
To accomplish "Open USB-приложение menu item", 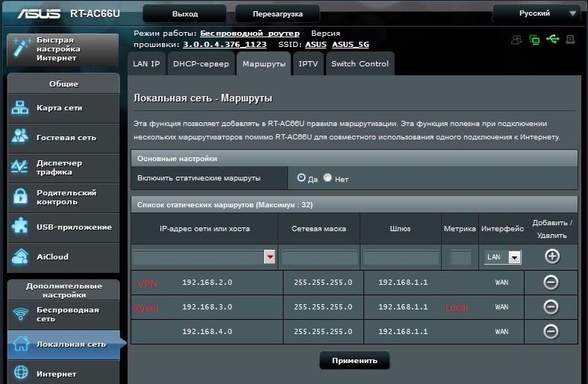I will click(63, 227).
